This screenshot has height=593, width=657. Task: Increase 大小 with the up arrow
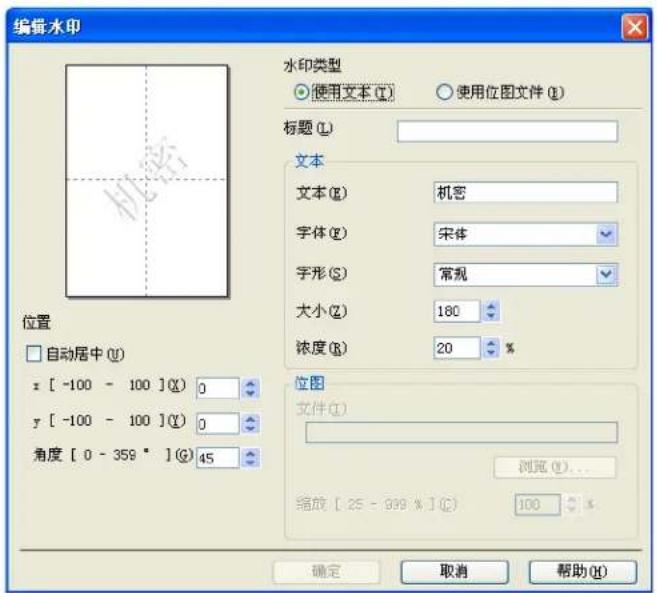[x=491, y=306]
